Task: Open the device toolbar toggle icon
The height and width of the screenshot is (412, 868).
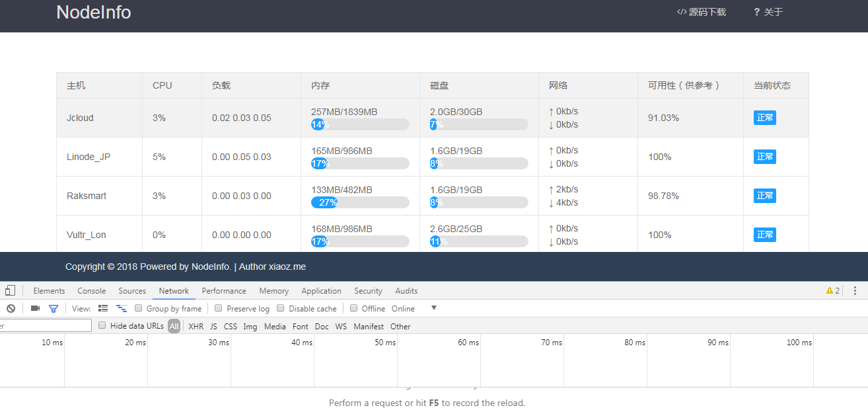Action: coord(10,290)
